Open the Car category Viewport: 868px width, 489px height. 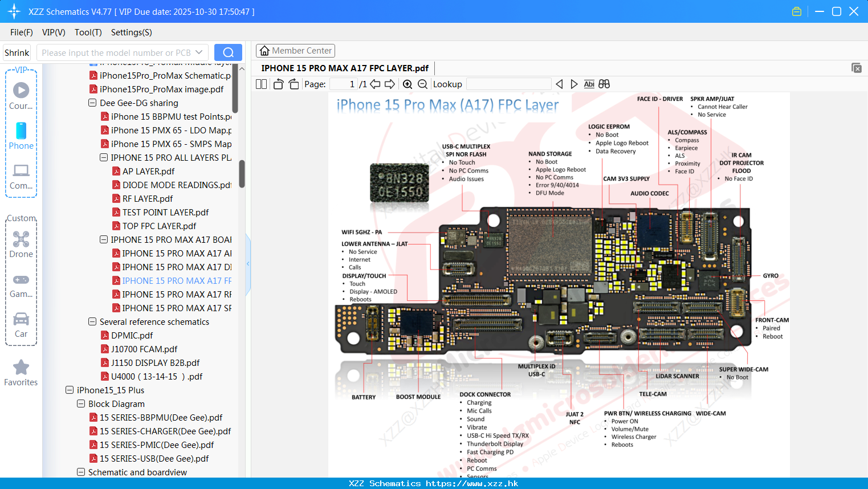click(x=21, y=324)
